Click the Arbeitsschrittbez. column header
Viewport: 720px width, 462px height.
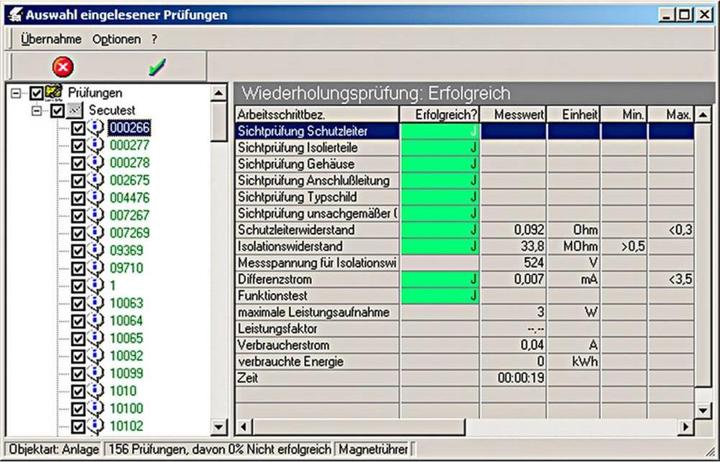[317, 114]
